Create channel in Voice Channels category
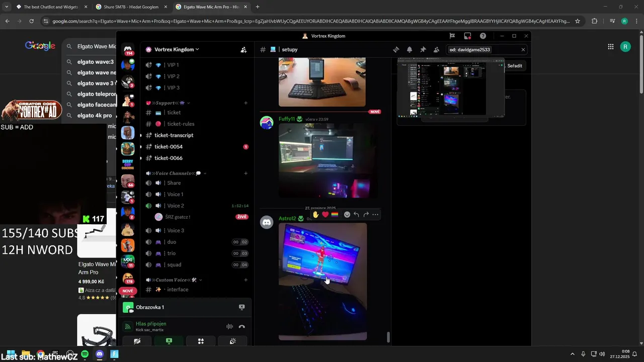The image size is (644, 362). click(246, 173)
